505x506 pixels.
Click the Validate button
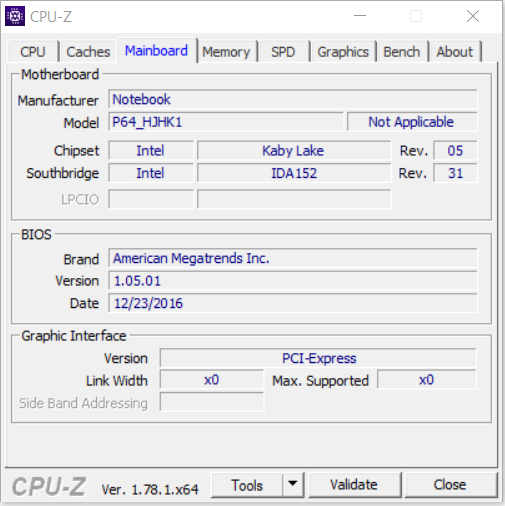tap(354, 485)
